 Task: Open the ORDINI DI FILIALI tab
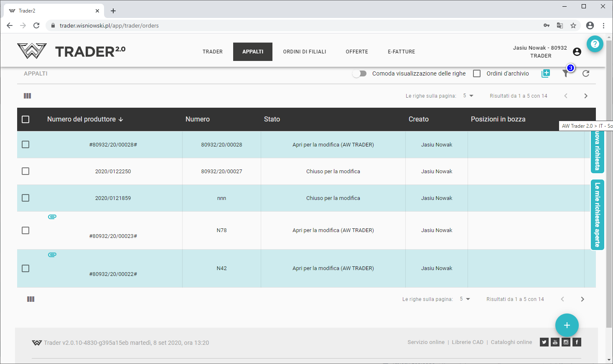click(304, 52)
